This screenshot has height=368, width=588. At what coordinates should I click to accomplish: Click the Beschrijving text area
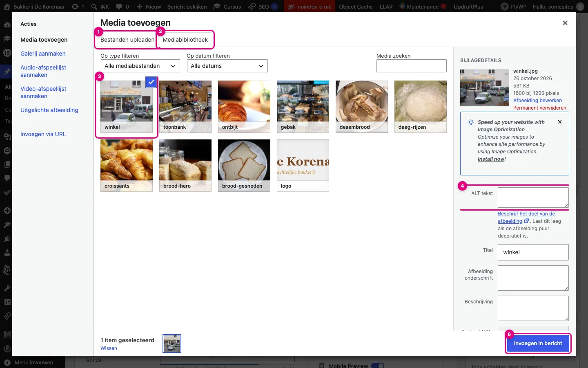coord(533,308)
